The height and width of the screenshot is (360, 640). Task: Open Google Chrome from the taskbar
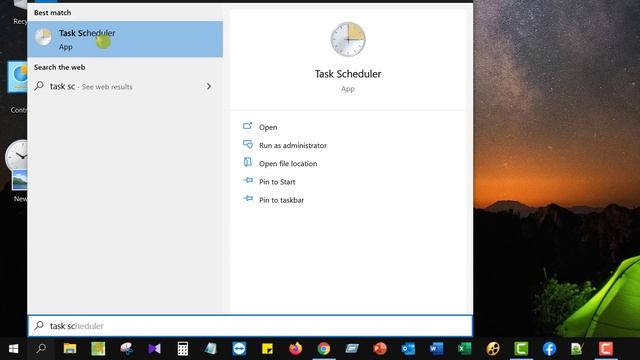pos(324,349)
